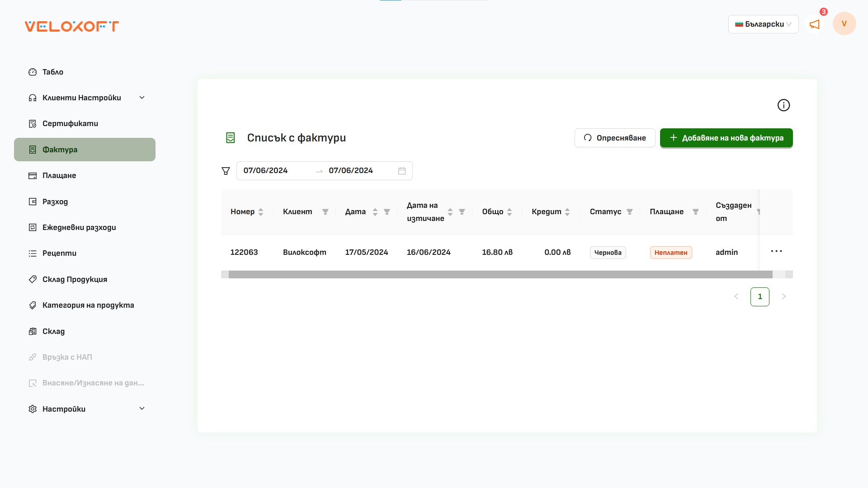Open actions menu for invoice 122063

point(776,251)
